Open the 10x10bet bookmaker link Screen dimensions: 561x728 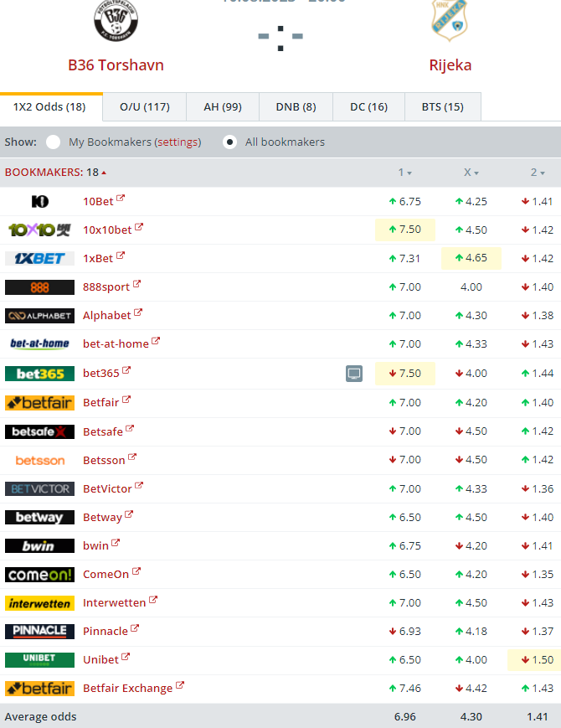107,230
